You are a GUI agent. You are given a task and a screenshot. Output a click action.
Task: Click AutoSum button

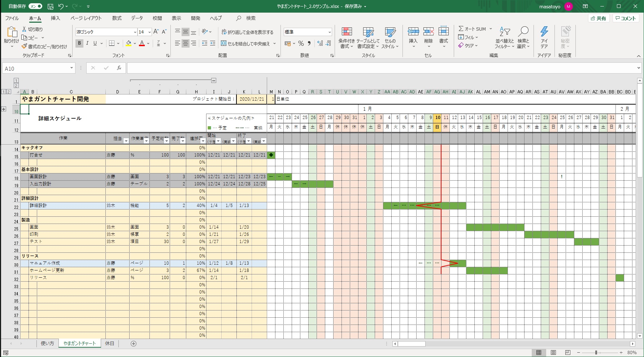click(472, 29)
